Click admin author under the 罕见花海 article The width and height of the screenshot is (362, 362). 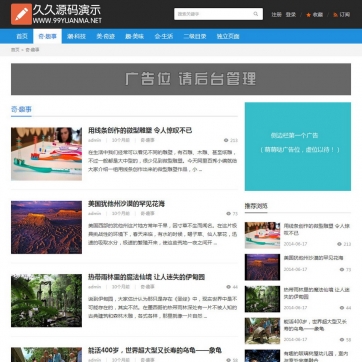click(94, 214)
